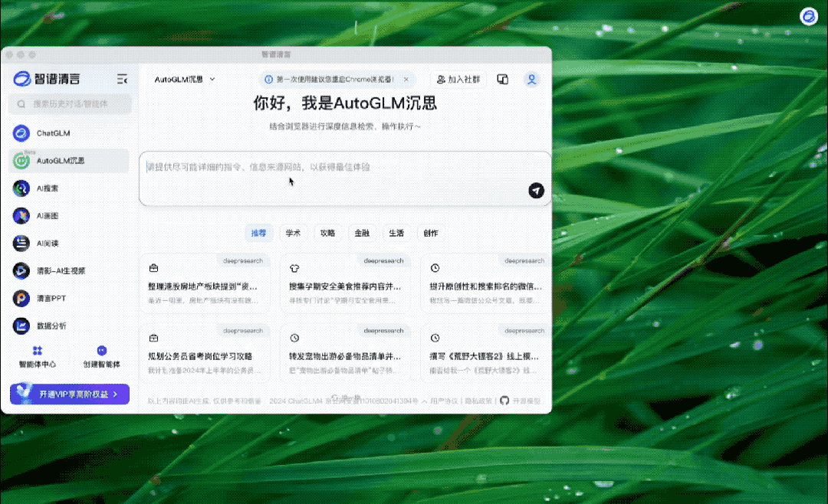Open the user profile avatar icon
Screen dimensions: 828x504
pos(531,79)
